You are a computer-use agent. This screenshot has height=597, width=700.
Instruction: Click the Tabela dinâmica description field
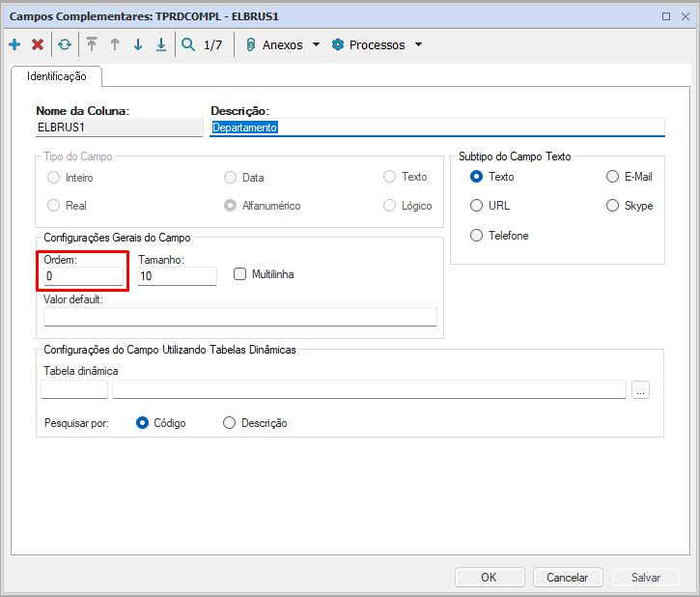click(x=369, y=389)
